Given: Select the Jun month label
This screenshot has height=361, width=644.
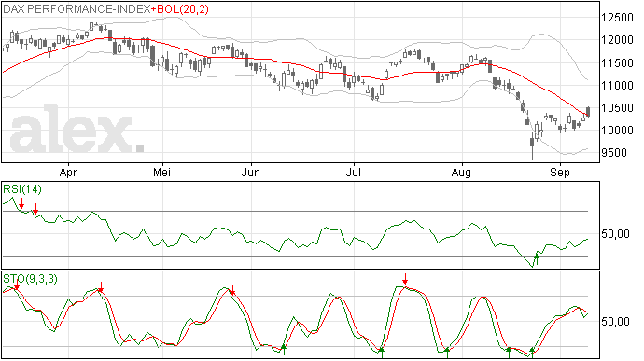Looking at the screenshot, I should (x=250, y=172).
